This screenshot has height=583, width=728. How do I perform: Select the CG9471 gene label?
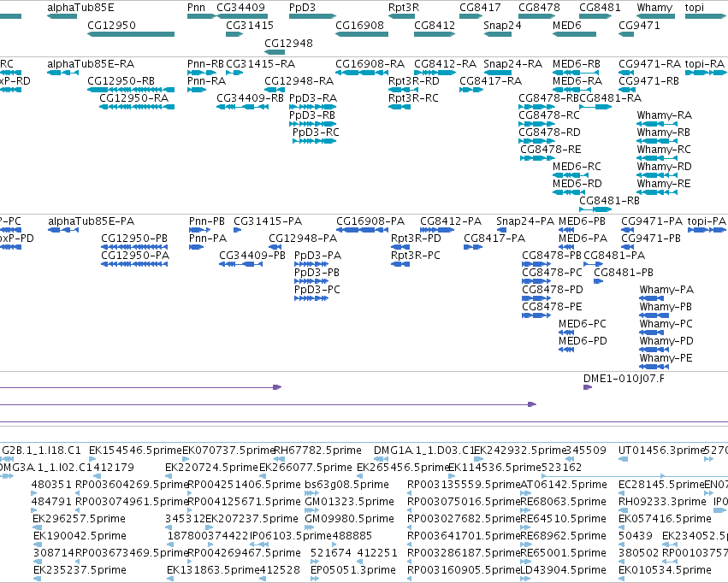pos(639,25)
